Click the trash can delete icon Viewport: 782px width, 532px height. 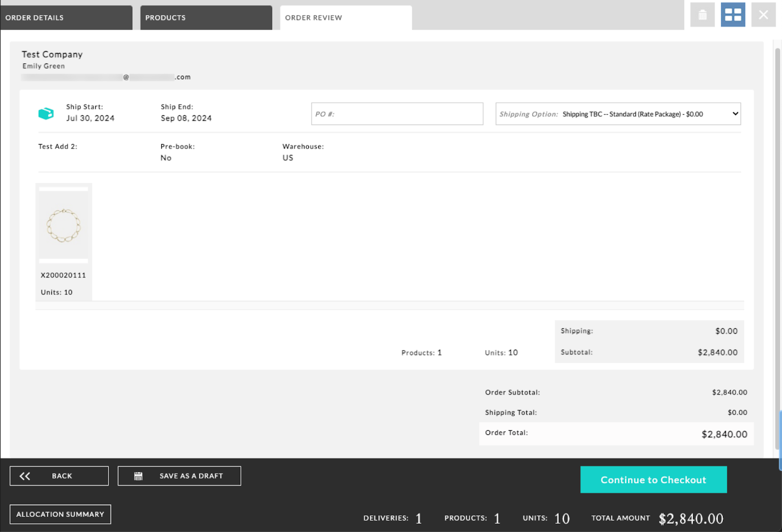(x=702, y=15)
